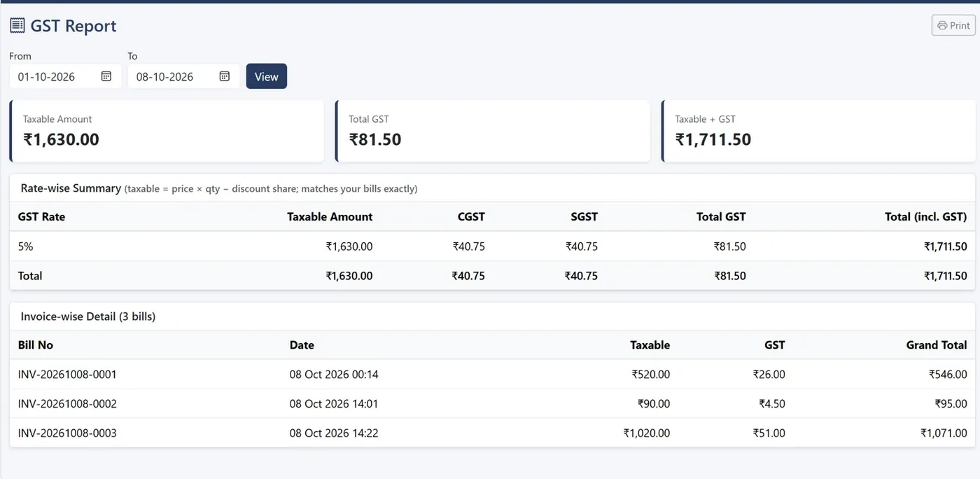The image size is (980, 479).
Task: Print the GST report
Action: 953,25
